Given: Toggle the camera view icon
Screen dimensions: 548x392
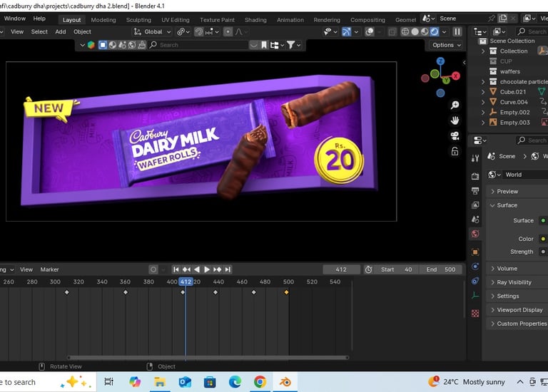Looking at the screenshot, I should coord(455,135).
